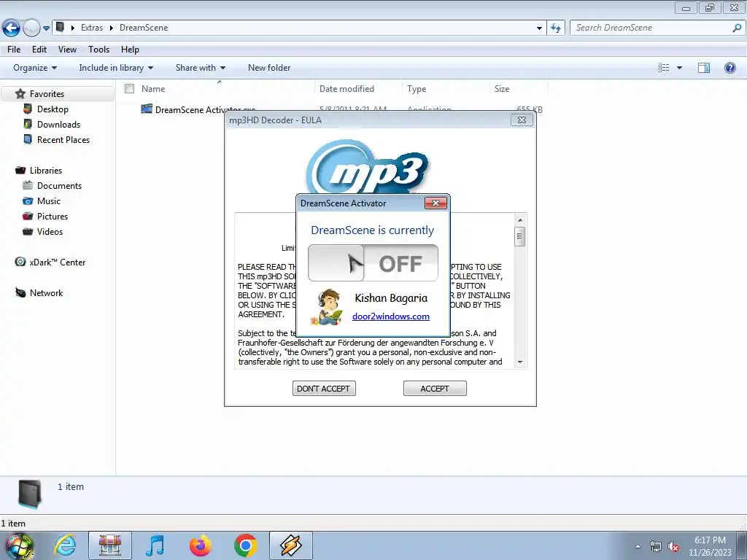Image resolution: width=747 pixels, height=560 pixels.
Task: Open Explorer help question mark icon
Action: coord(729,68)
